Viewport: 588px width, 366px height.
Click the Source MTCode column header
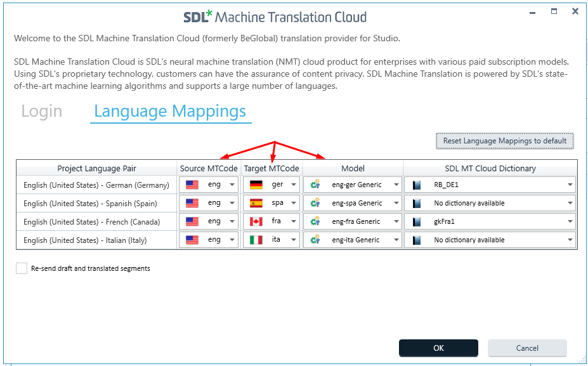pyautogui.click(x=209, y=168)
